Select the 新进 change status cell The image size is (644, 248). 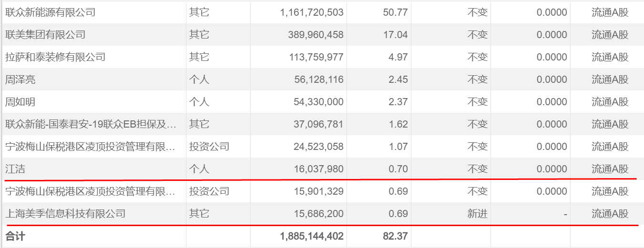pyautogui.click(x=478, y=214)
